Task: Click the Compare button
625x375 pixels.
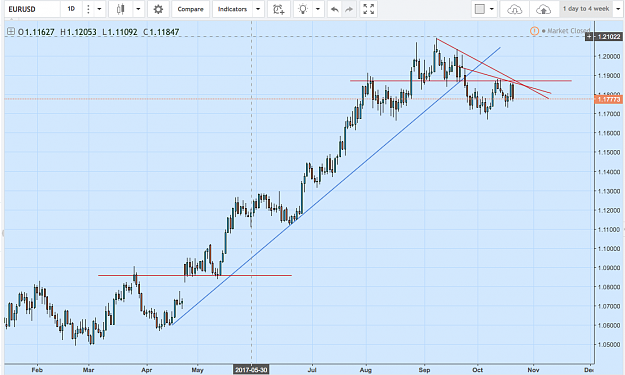Action: click(x=191, y=9)
